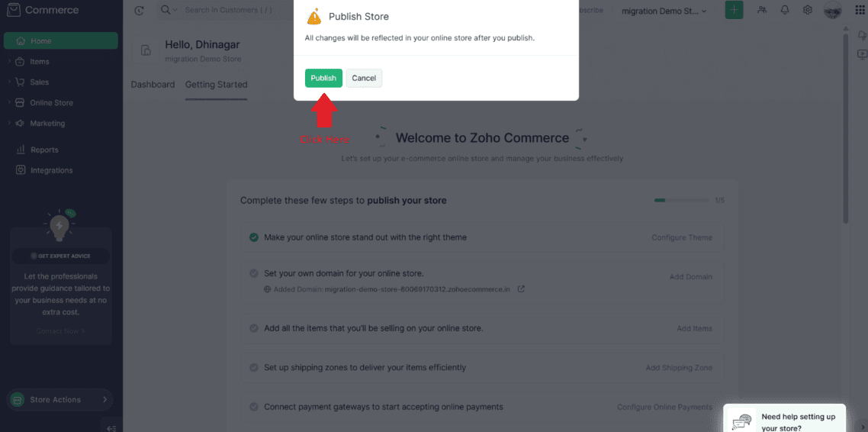Open the migration Demo Store dropdown
The width and height of the screenshot is (868, 432).
[x=664, y=11]
